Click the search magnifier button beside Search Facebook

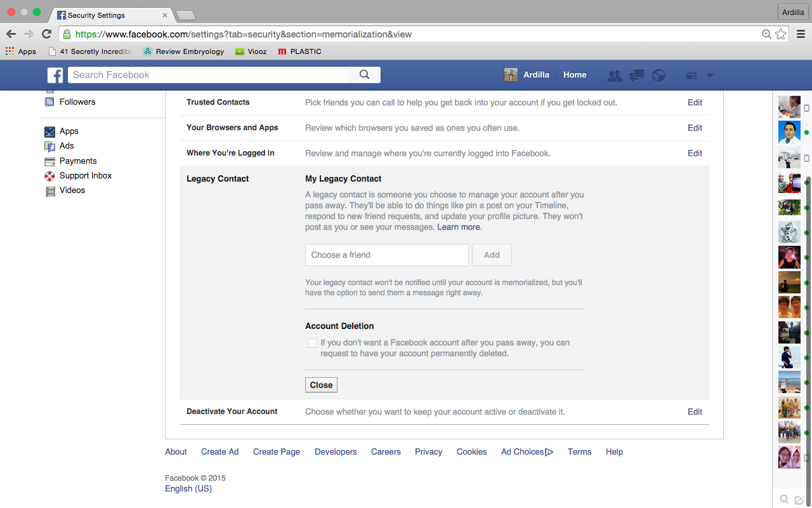(364, 75)
